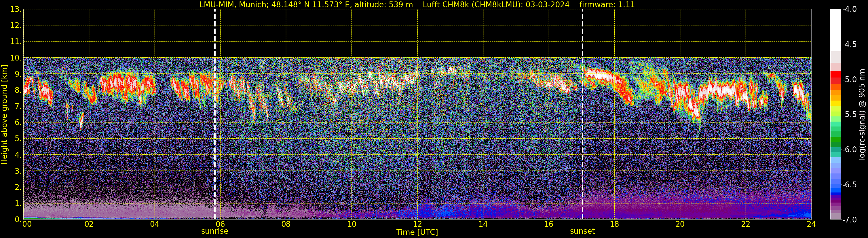Click the white dashed sunset marker line

tap(582, 114)
